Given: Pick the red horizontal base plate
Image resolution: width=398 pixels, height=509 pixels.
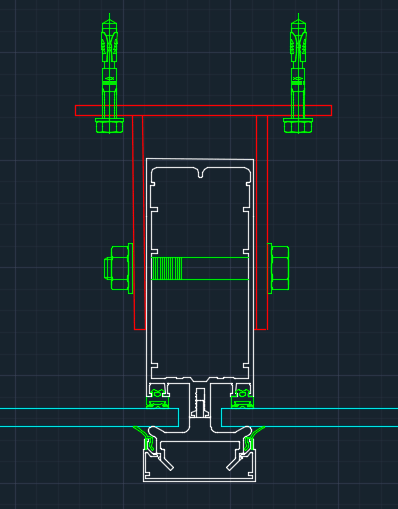Looking at the screenshot, I should 203,110.
